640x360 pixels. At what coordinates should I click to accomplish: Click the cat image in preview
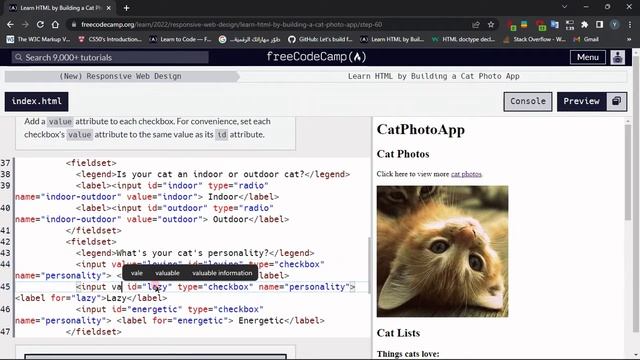[x=442, y=251]
